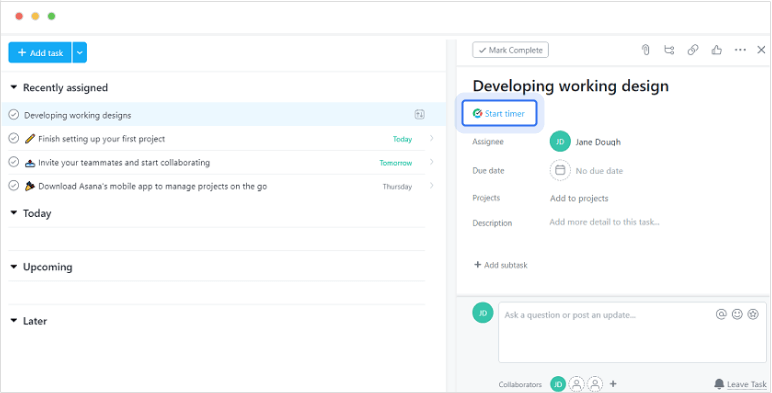Screen dimensions: 772x393
Task: Click the subtask branch icon in task header
Action: pos(669,50)
